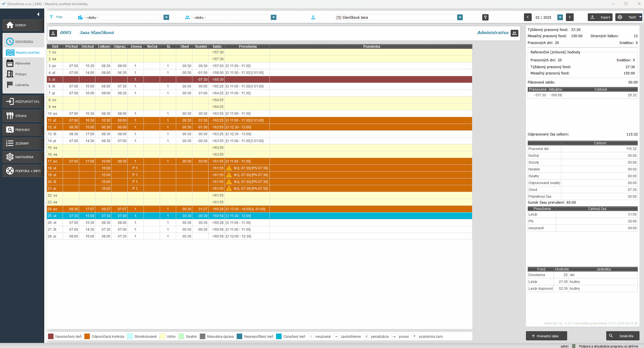Expand the employee Slančíková Jana dropdown

pos(460,17)
